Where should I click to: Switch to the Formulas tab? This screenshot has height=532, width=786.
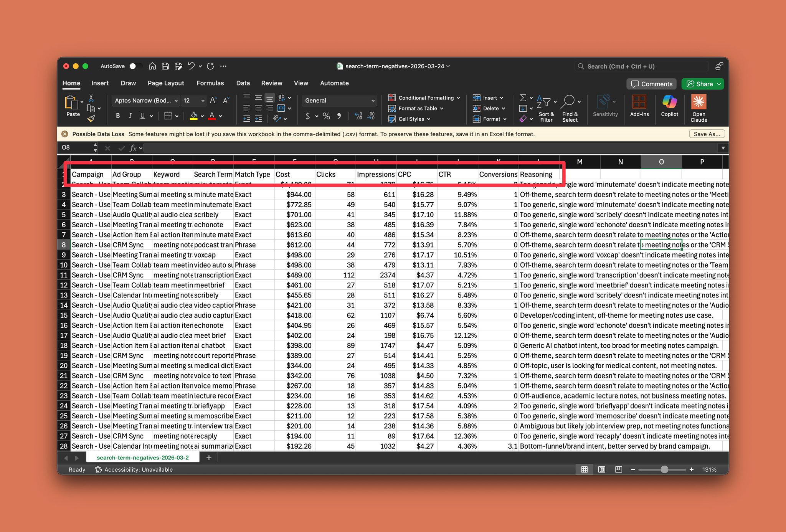click(210, 83)
